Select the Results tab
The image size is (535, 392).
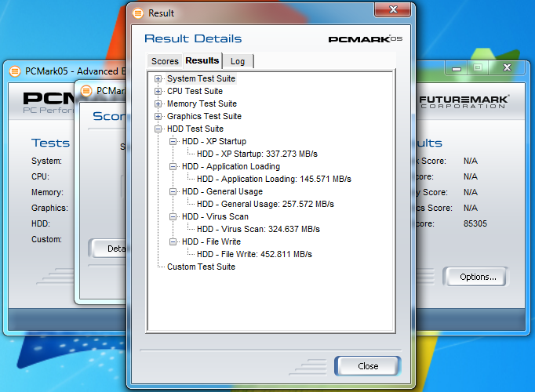point(202,60)
